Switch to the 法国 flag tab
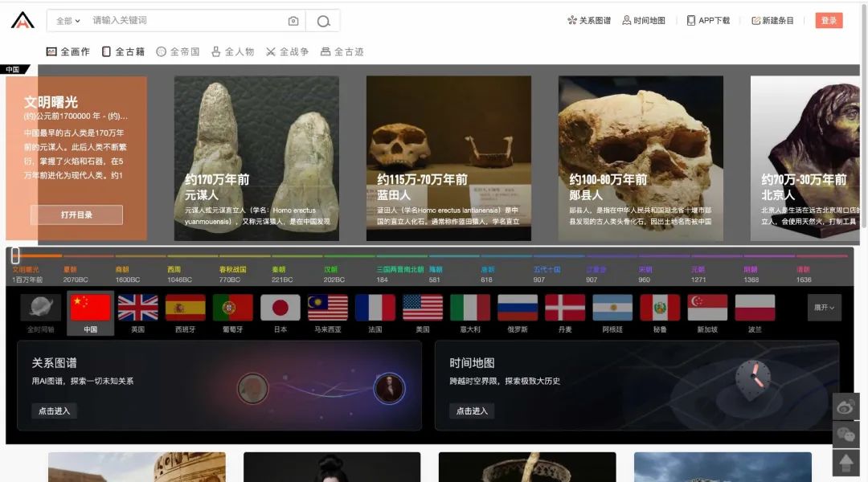 [375, 307]
